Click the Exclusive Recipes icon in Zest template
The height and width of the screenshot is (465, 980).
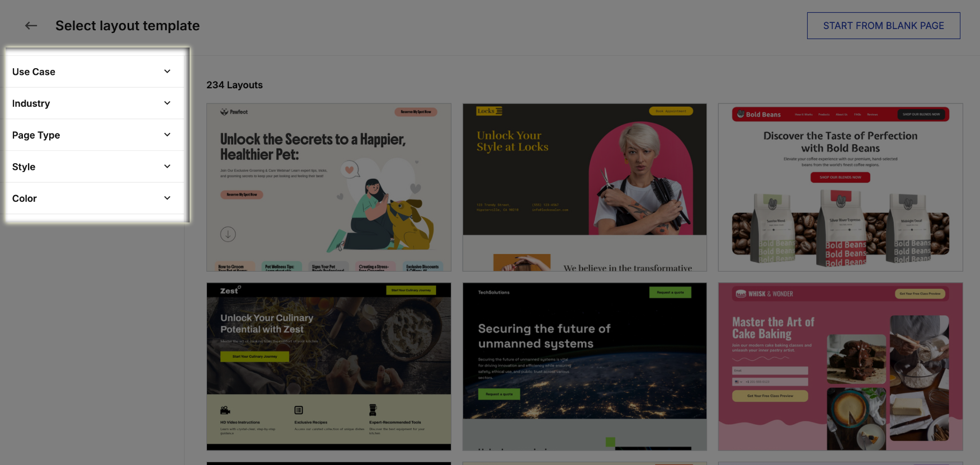coord(299,410)
